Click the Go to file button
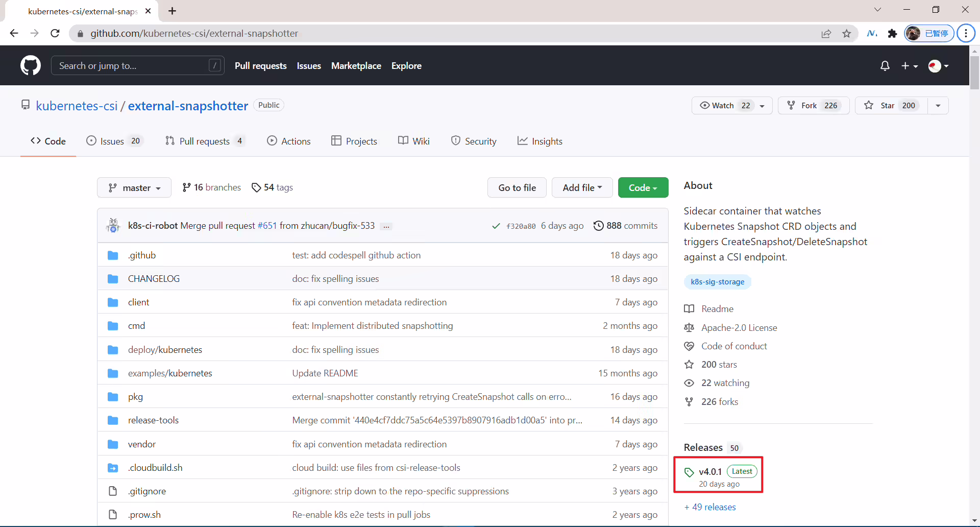Image resolution: width=980 pixels, height=527 pixels. (517, 188)
